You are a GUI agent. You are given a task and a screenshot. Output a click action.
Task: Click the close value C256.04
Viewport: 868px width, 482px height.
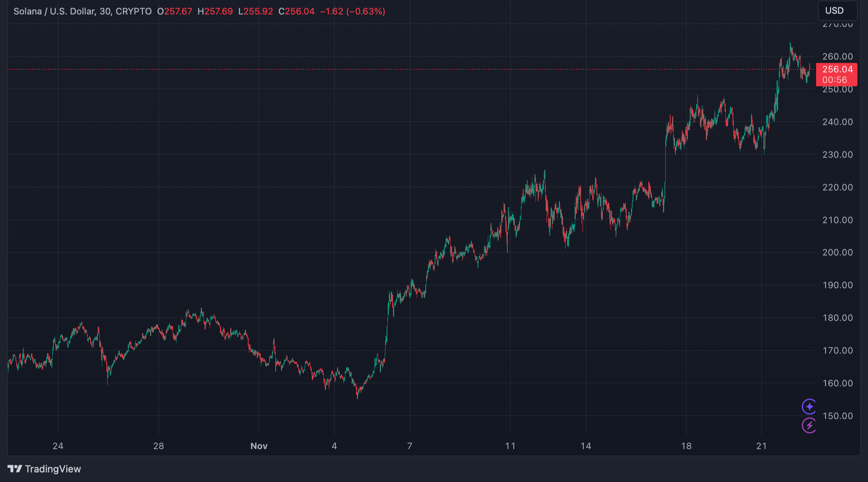pos(296,11)
